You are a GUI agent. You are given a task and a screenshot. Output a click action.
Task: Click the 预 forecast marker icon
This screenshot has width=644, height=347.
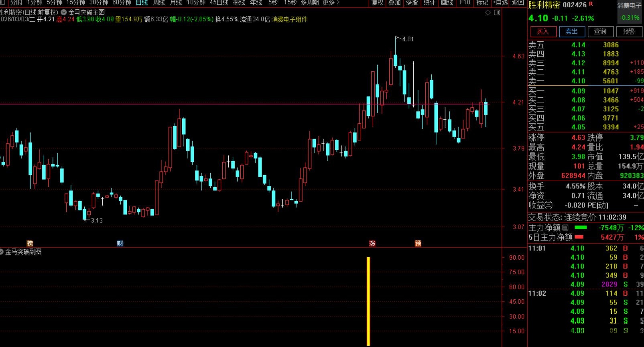(418, 243)
